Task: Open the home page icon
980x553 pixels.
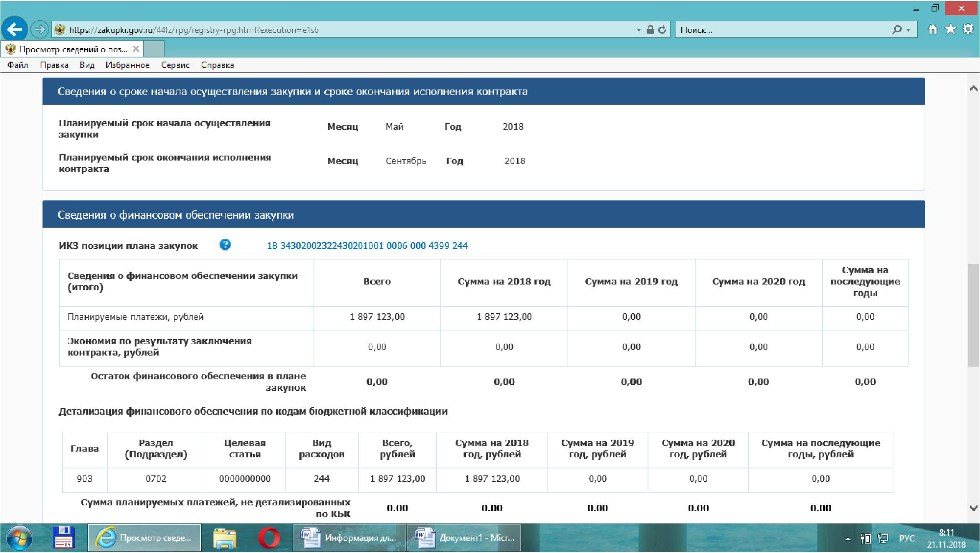Action: coord(933,30)
